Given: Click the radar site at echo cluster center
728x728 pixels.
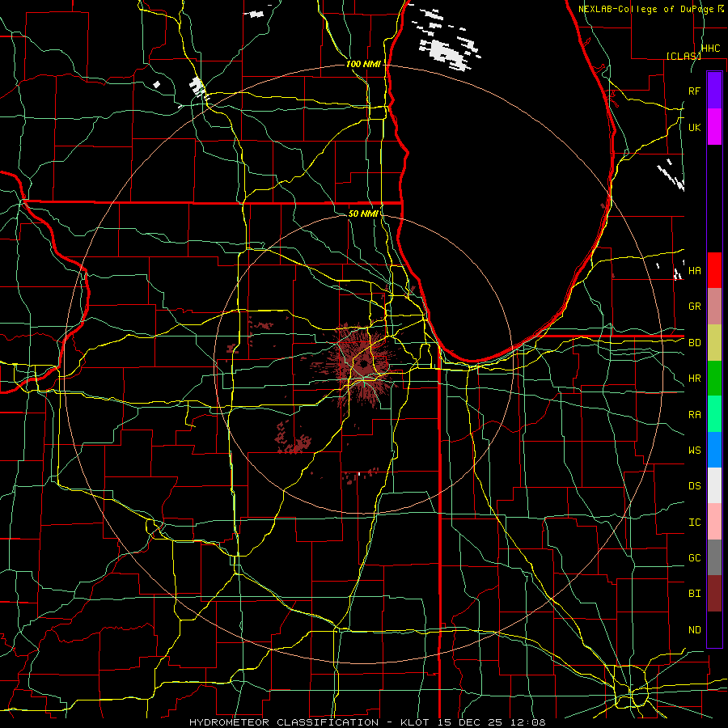Looking at the screenshot, I should 362,363.
